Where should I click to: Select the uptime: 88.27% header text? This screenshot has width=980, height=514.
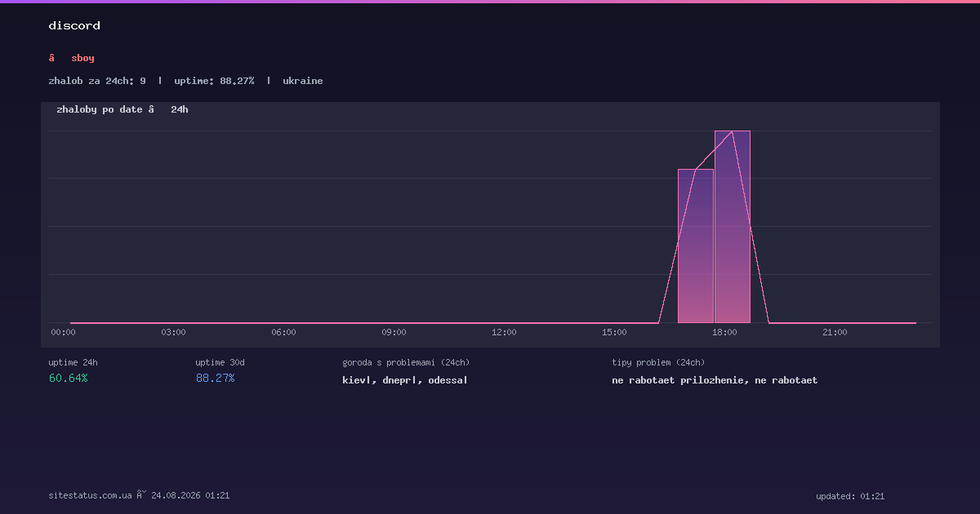pos(214,81)
